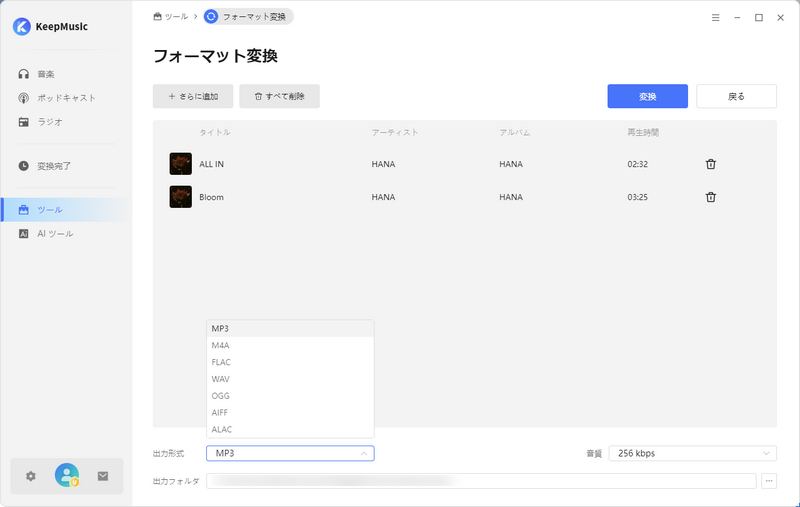The width and height of the screenshot is (800, 507).
Task: Browse output folder with ellipsis button
Action: point(769,481)
